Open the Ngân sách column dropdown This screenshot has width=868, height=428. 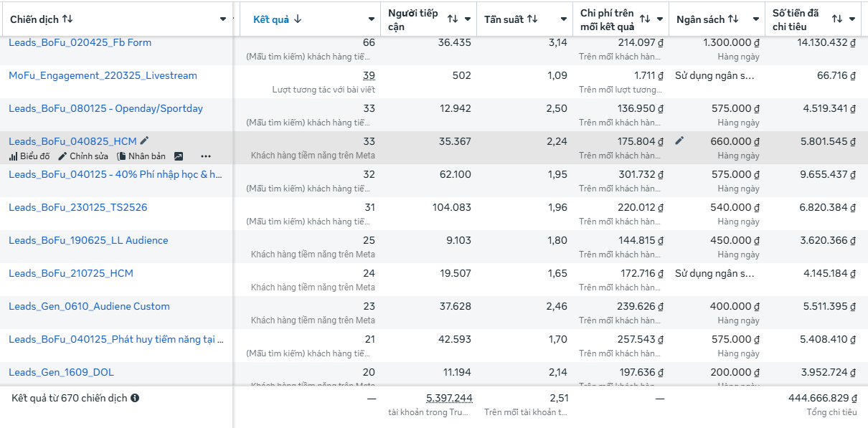755,19
